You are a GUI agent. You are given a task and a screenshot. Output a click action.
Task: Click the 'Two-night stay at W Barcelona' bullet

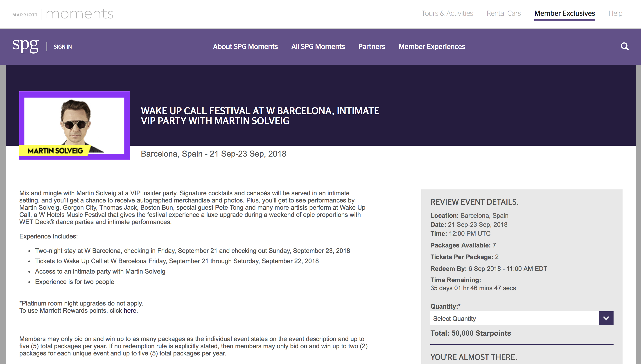[192, 251]
